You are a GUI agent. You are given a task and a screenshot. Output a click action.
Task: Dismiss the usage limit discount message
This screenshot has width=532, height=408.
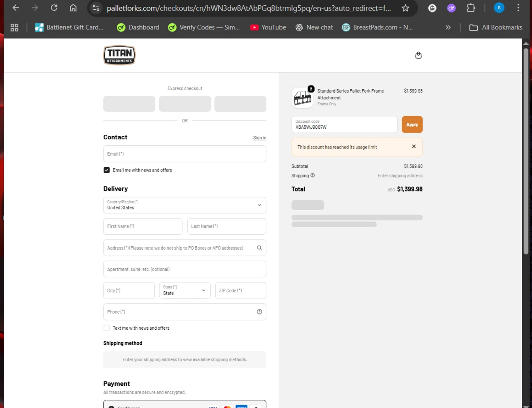[x=414, y=146]
